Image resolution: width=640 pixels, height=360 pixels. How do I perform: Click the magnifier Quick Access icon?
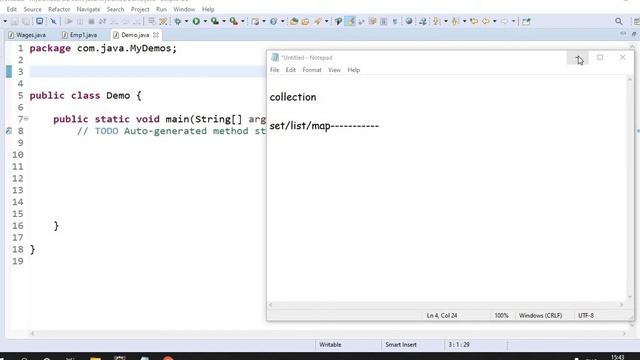(x=619, y=21)
